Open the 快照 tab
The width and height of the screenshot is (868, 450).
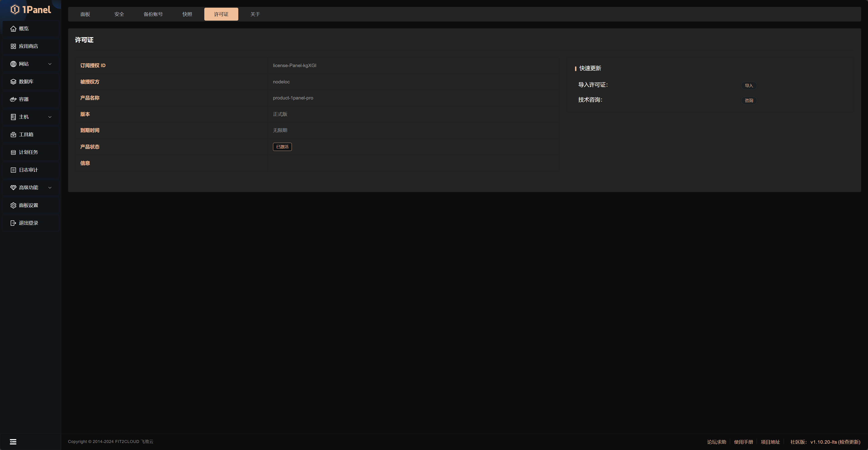(187, 14)
